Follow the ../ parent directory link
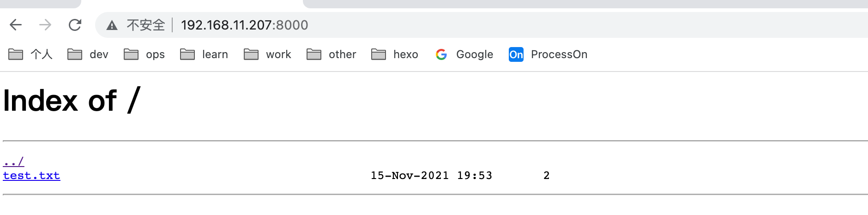Image resolution: width=868 pixels, height=215 pixels. click(13, 162)
